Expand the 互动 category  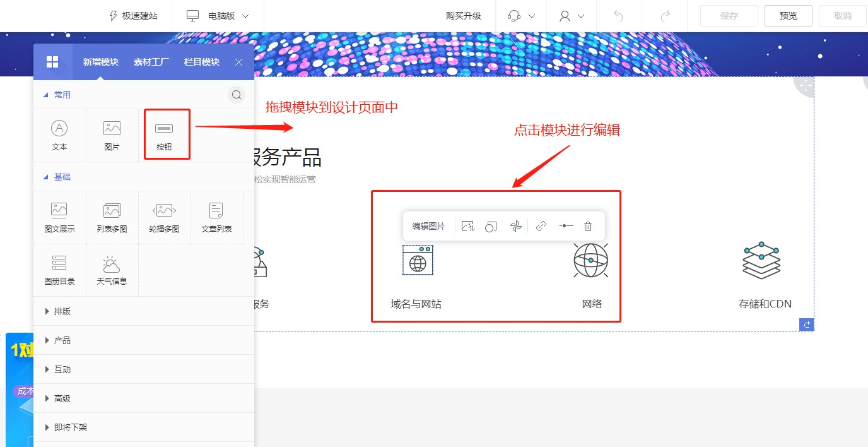(x=62, y=369)
